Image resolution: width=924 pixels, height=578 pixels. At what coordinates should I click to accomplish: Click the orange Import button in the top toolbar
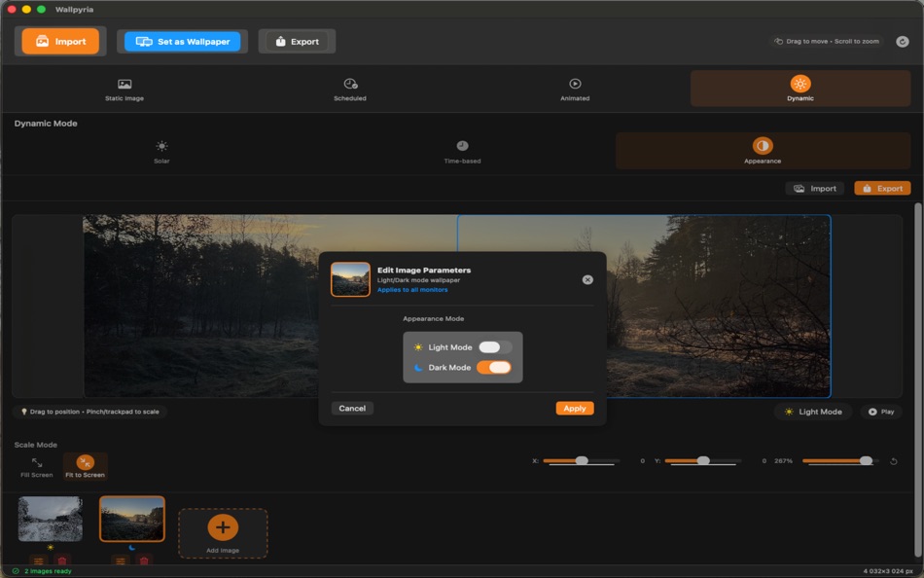click(60, 41)
